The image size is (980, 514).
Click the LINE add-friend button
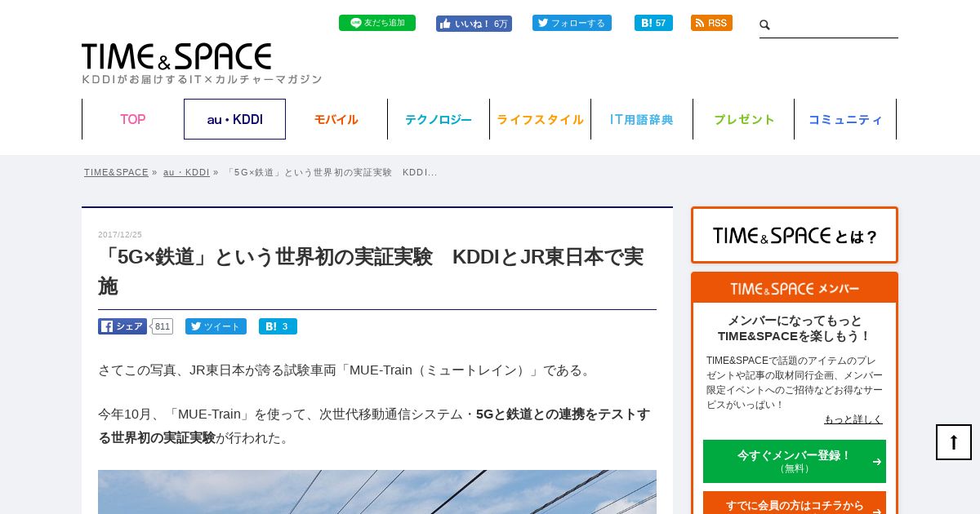tap(377, 23)
